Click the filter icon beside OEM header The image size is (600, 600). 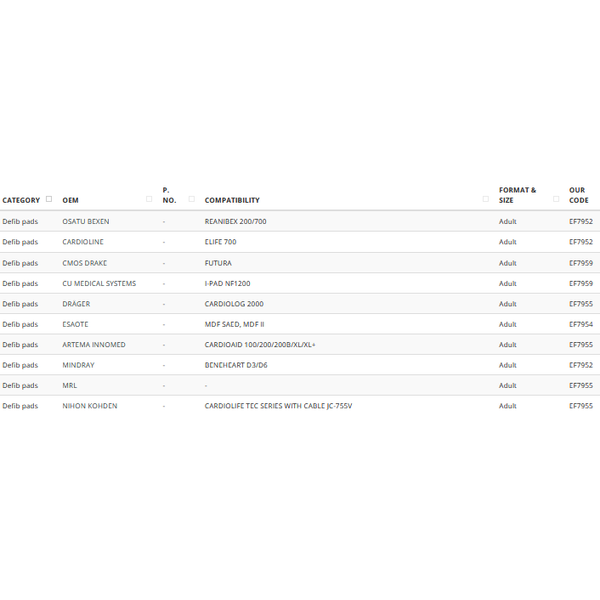pos(149,199)
